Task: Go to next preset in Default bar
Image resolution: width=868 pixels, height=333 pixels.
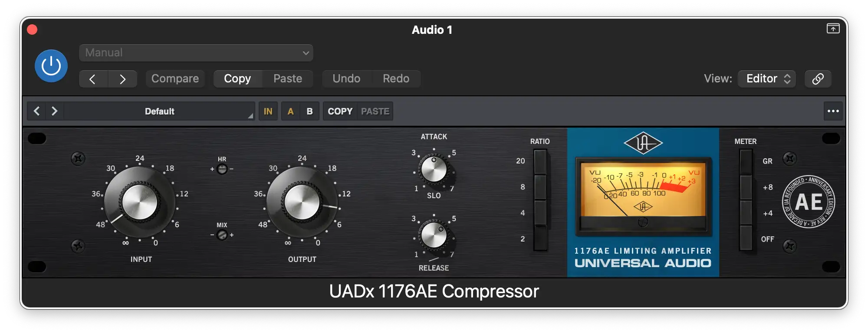Action: [54, 111]
